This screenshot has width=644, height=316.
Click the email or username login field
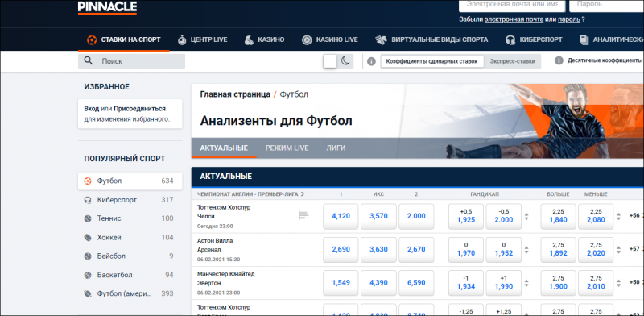point(512,5)
